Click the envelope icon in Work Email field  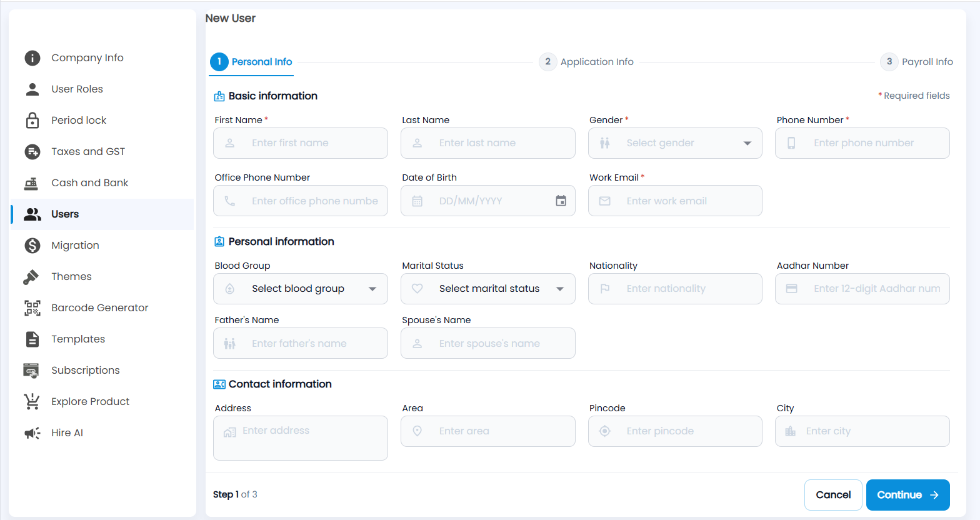coord(605,201)
